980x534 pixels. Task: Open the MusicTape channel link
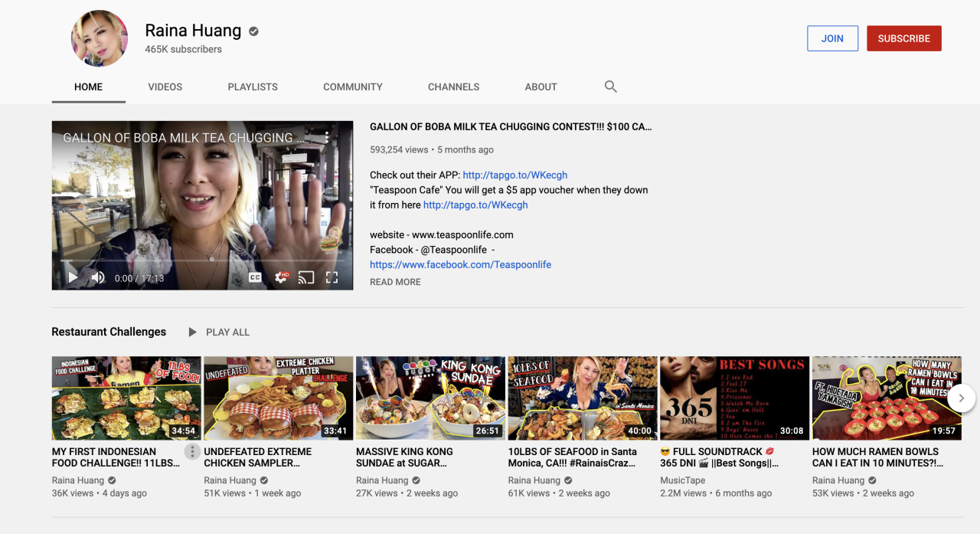pos(683,480)
